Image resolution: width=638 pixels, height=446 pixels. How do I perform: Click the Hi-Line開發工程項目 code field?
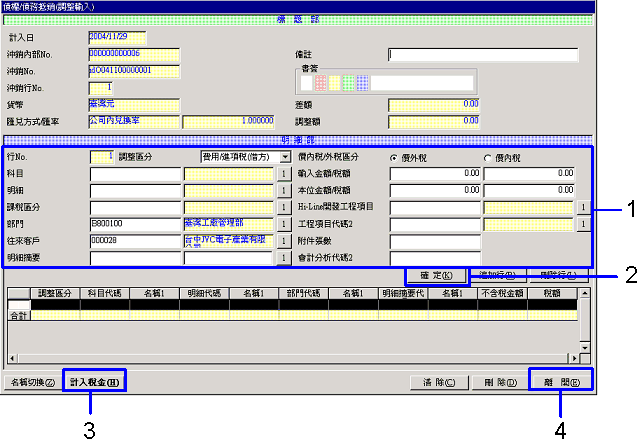435,208
